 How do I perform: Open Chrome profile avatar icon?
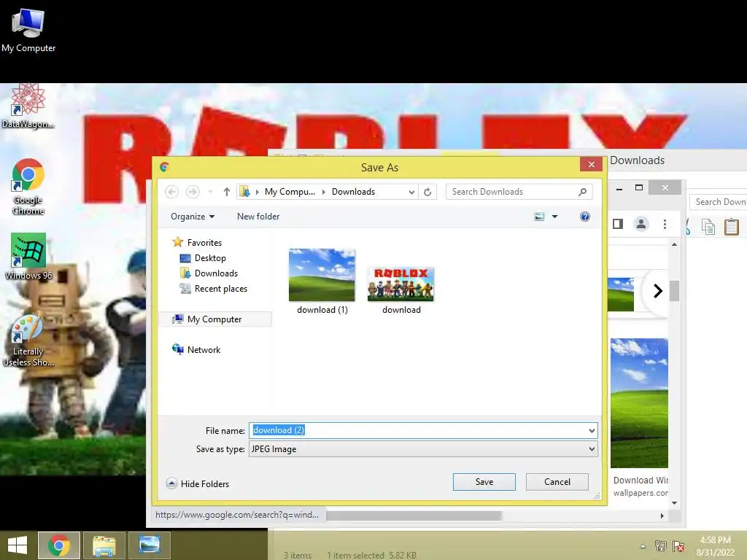click(641, 224)
